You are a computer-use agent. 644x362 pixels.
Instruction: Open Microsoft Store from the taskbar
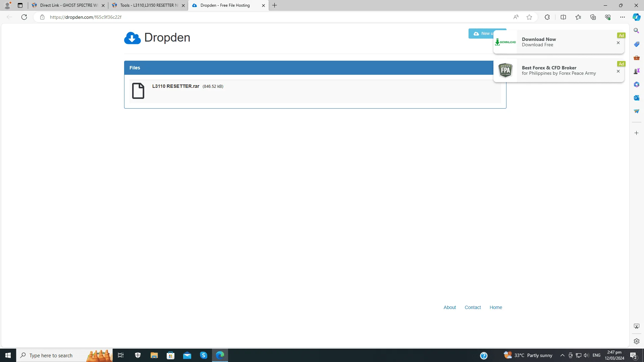[x=171, y=355]
